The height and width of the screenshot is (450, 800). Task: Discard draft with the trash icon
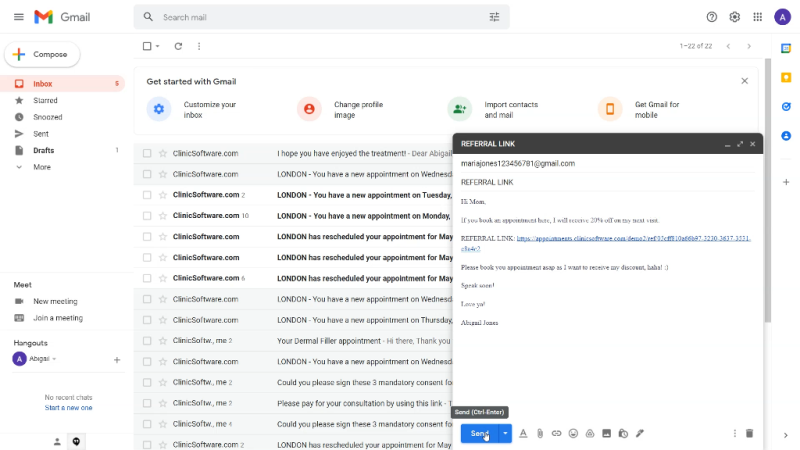coord(749,433)
